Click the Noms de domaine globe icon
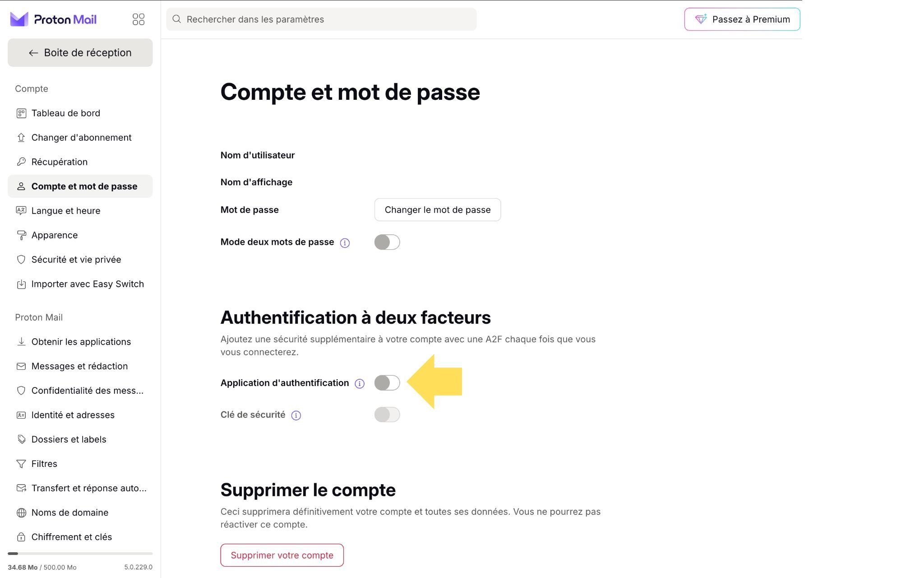The height and width of the screenshot is (578, 924). [21, 513]
